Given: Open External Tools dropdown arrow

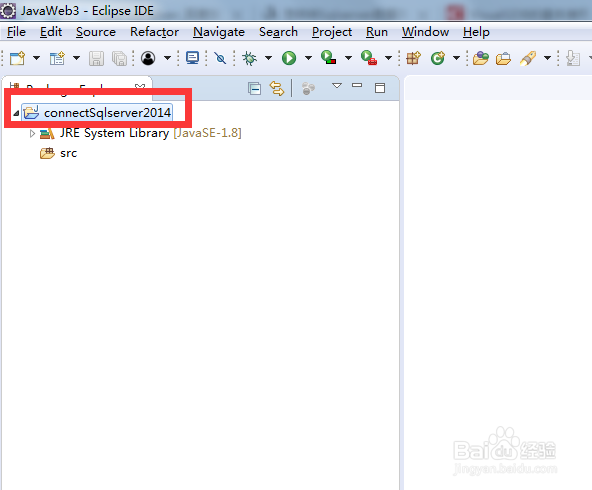Looking at the screenshot, I should point(388,58).
